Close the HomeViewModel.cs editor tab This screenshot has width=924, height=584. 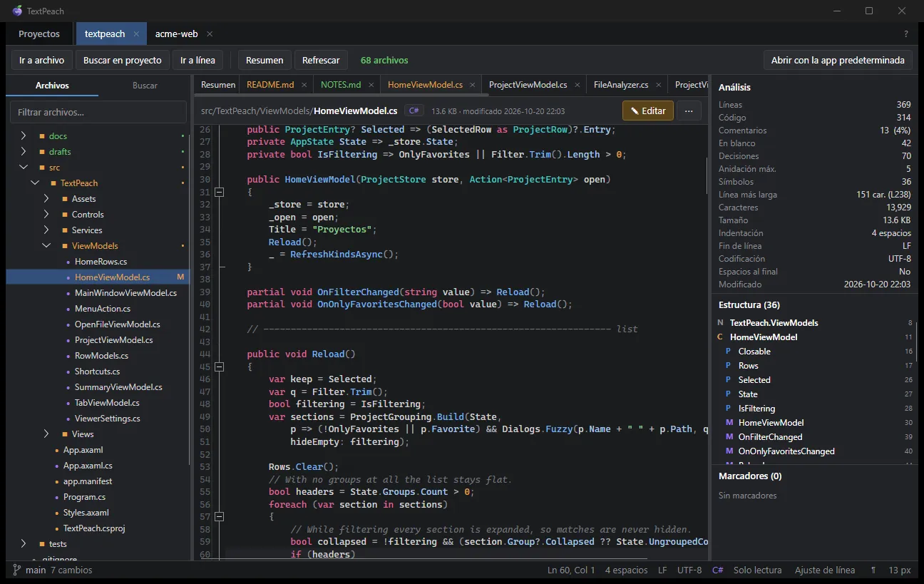tap(473, 85)
